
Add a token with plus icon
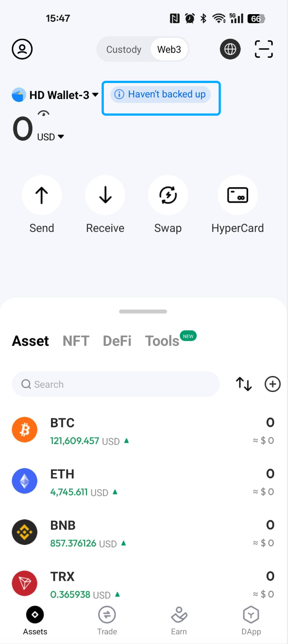coord(272,384)
